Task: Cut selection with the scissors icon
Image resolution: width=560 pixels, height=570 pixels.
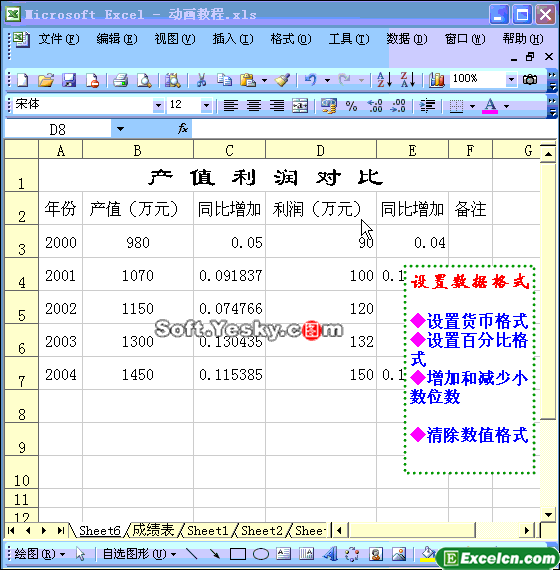Action: coord(201,80)
